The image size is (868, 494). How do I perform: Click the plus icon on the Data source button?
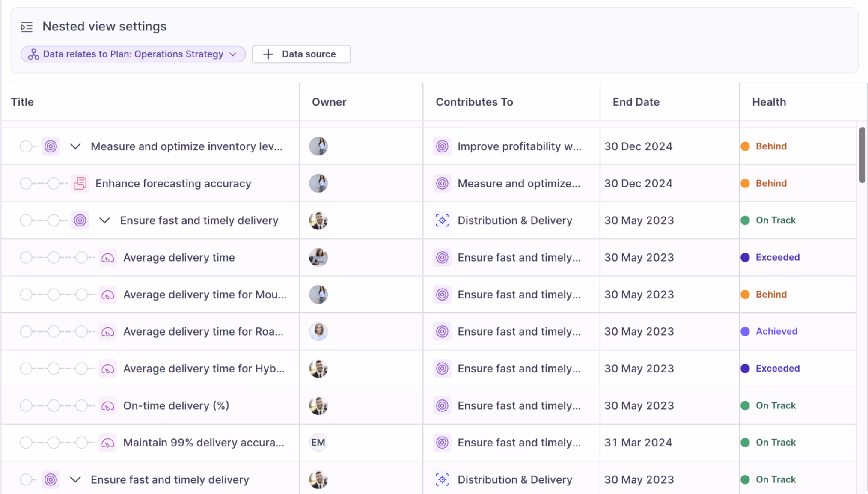[x=268, y=54]
